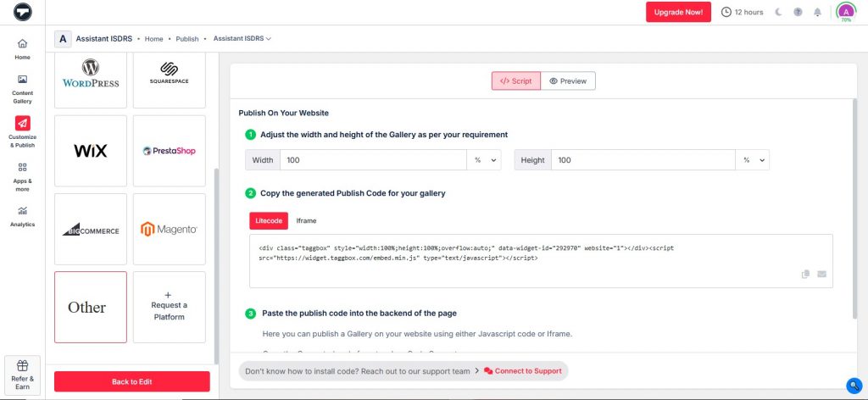Click inside the generated code box
The width and height of the screenshot is (868, 400).
coord(541,261)
